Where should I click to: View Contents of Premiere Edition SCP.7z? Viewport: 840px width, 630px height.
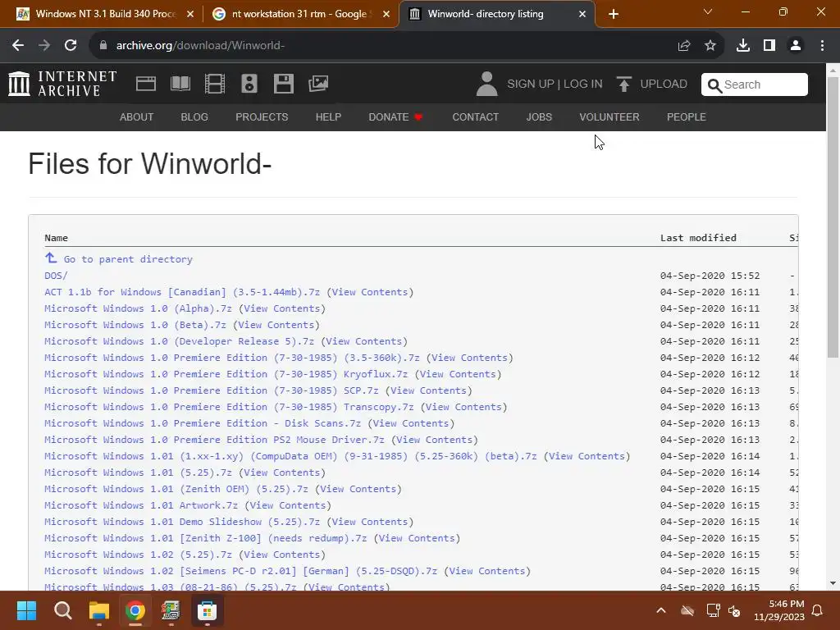(428, 390)
